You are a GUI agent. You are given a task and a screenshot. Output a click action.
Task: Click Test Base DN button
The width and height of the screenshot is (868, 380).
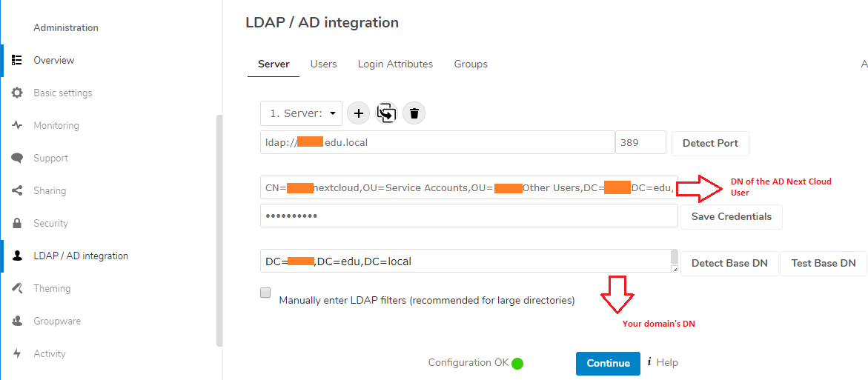pos(824,263)
